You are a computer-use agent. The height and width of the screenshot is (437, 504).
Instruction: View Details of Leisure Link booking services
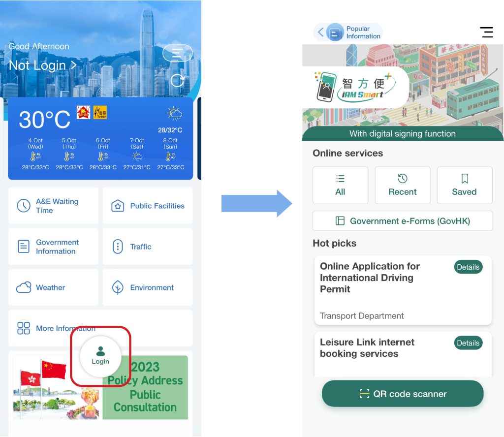pyautogui.click(x=468, y=343)
